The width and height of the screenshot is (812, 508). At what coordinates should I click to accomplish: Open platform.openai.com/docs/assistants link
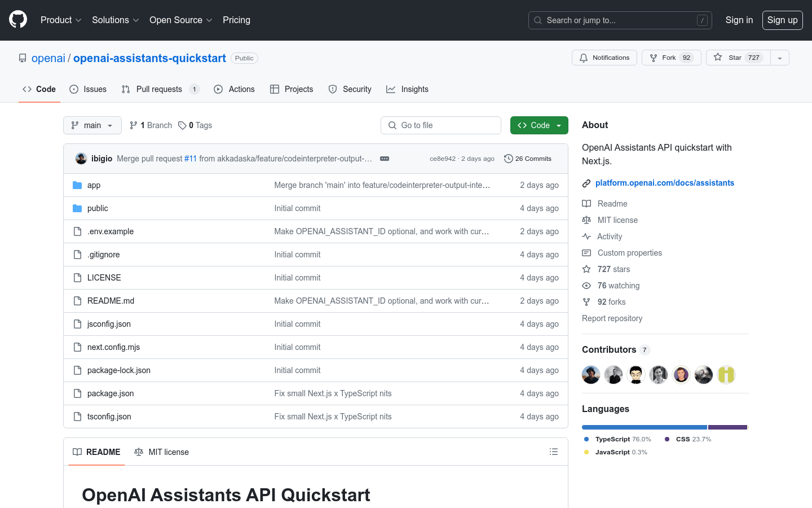coord(665,183)
